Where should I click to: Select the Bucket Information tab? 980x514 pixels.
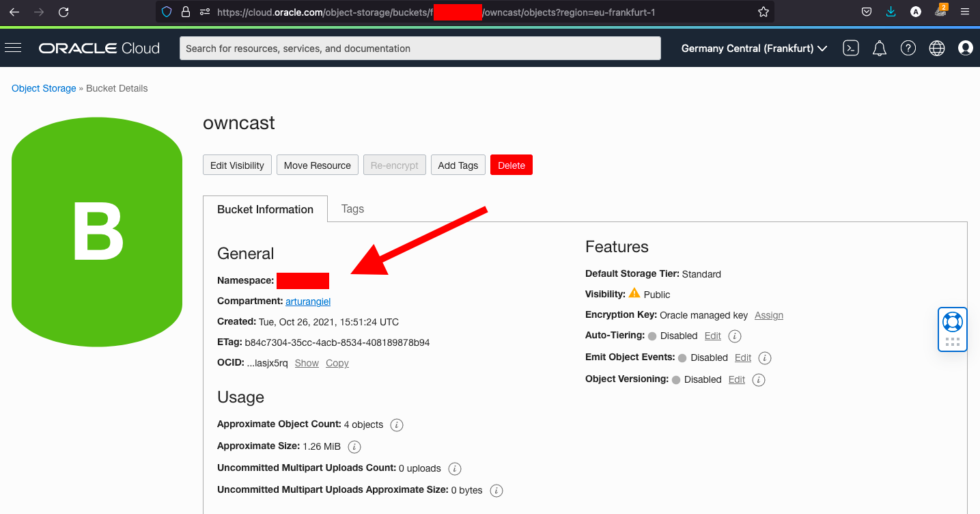[265, 209]
